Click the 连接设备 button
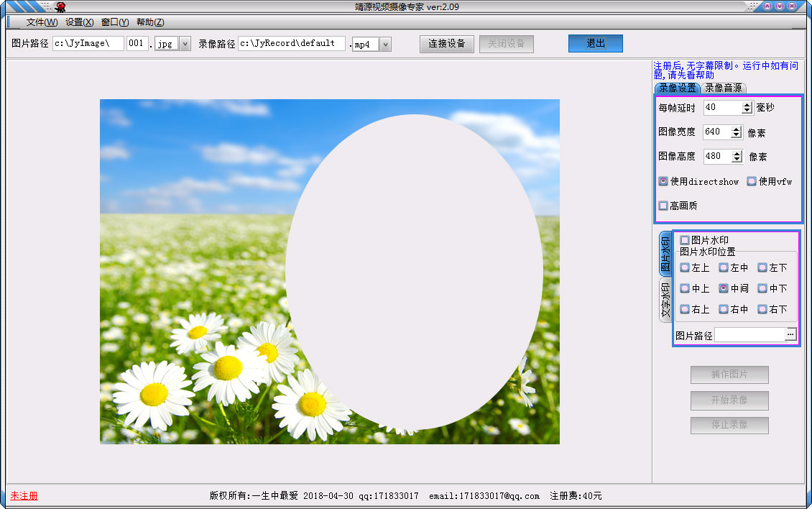Image resolution: width=812 pixels, height=509 pixels. [x=447, y=43]
